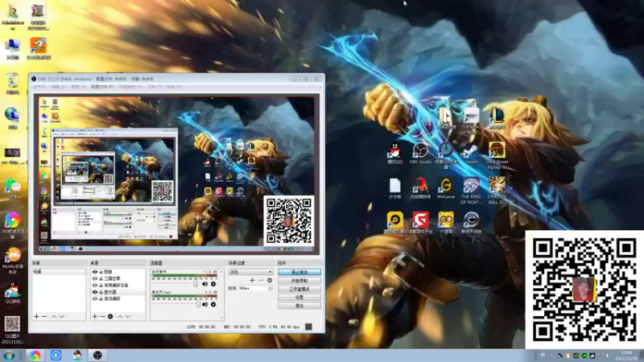This screenshot has width=644, height=362.
Task: Remove the selected source with the minus icon
Action: (x=102, y=316)
